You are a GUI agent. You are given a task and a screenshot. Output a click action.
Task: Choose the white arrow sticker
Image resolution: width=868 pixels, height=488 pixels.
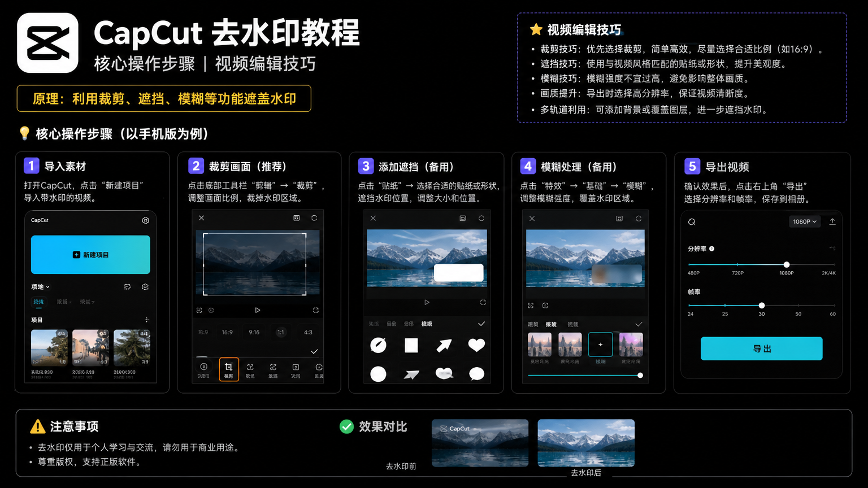point(444,345)
